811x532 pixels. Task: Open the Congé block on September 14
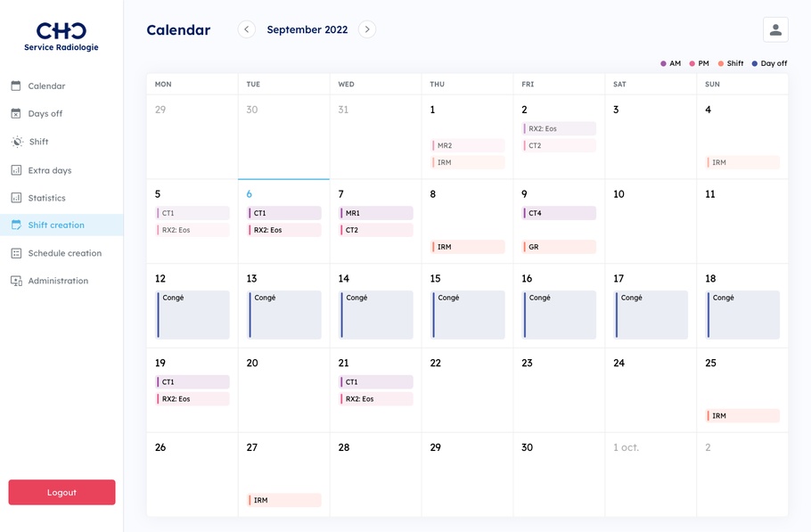375,315
